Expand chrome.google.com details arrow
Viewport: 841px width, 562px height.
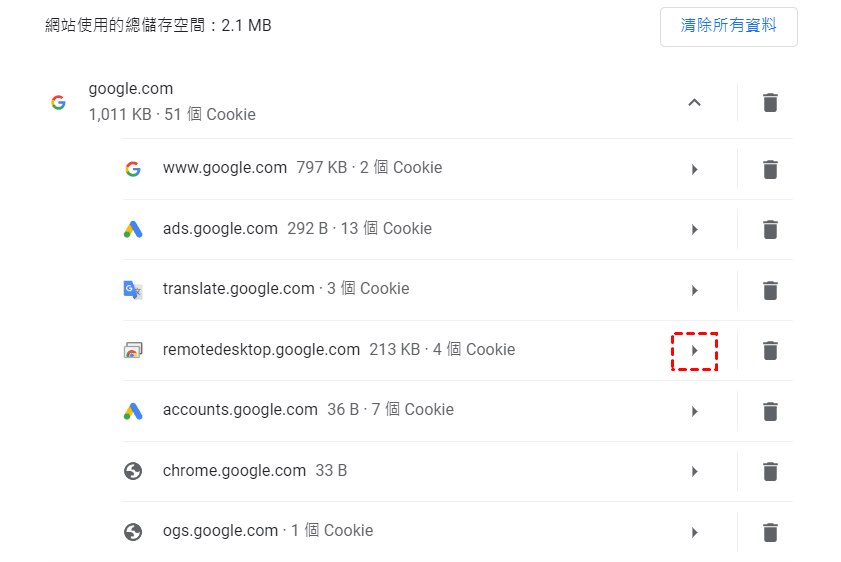coord(695,472)
